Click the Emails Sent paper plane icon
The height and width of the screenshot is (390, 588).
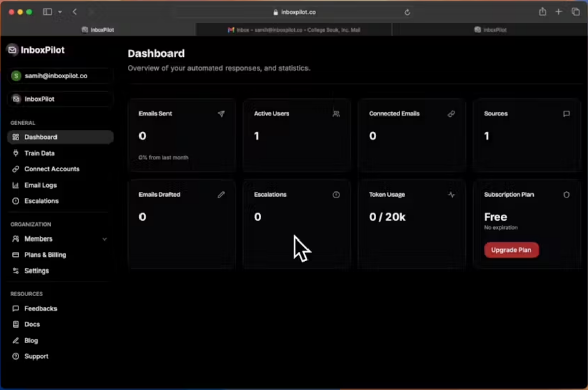pyautogui.click(x=221, y=114)
